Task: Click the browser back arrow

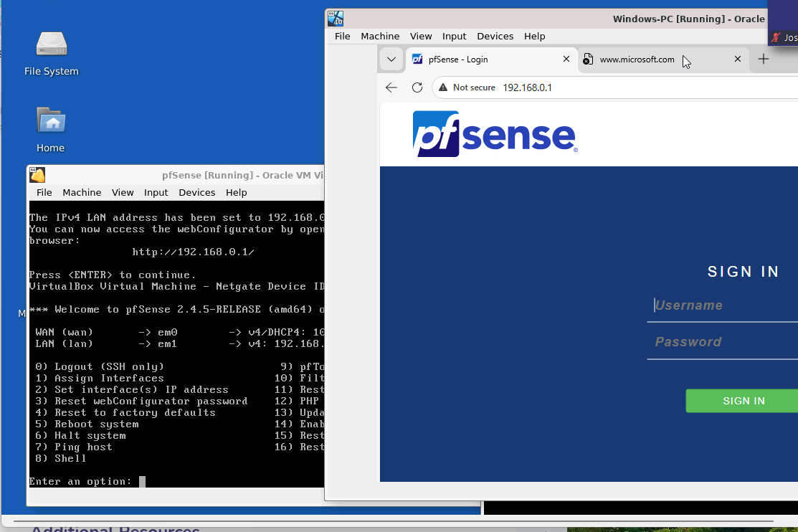Action: click(391, 87)
